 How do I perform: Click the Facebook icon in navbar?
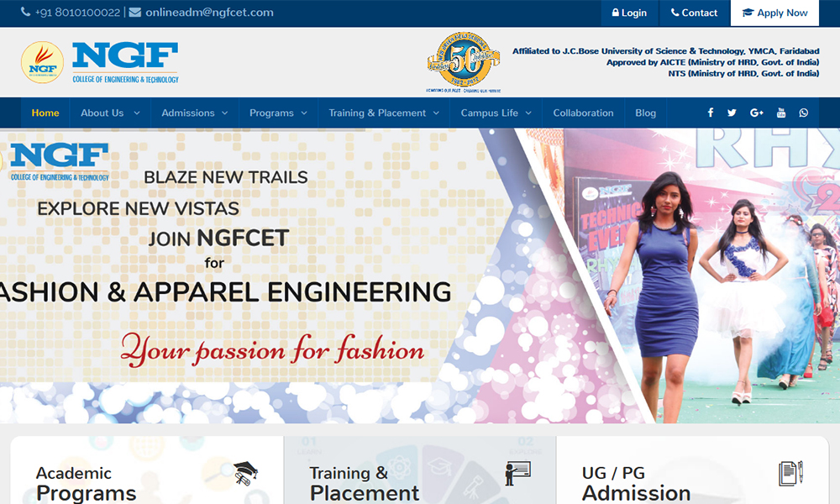[x=711, y=113]
